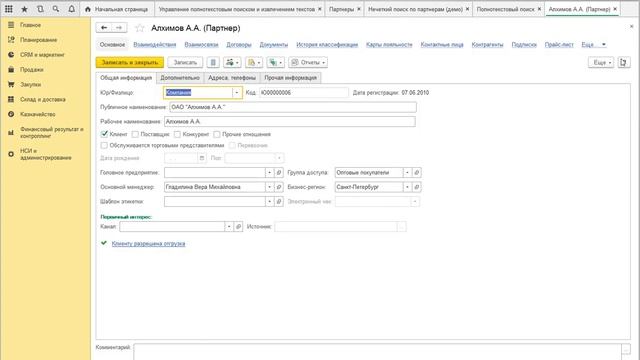Click the help icon at toolbar right

coord(624,62)
